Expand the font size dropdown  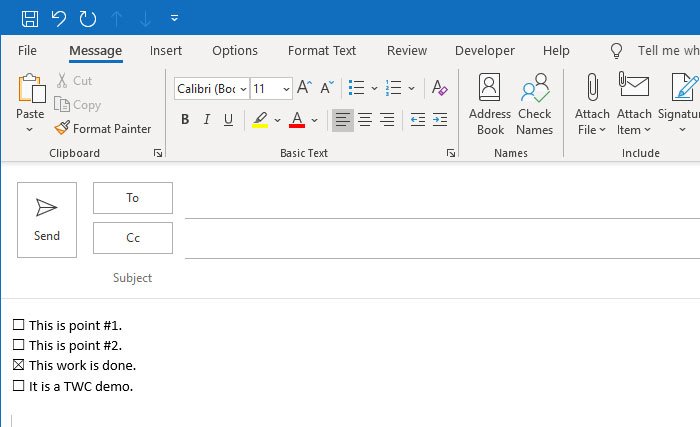point(286,89)
